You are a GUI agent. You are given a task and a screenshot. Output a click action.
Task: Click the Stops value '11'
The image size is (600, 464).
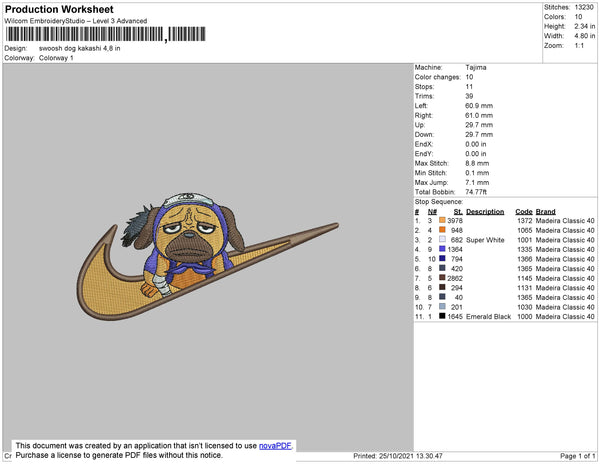469,86
